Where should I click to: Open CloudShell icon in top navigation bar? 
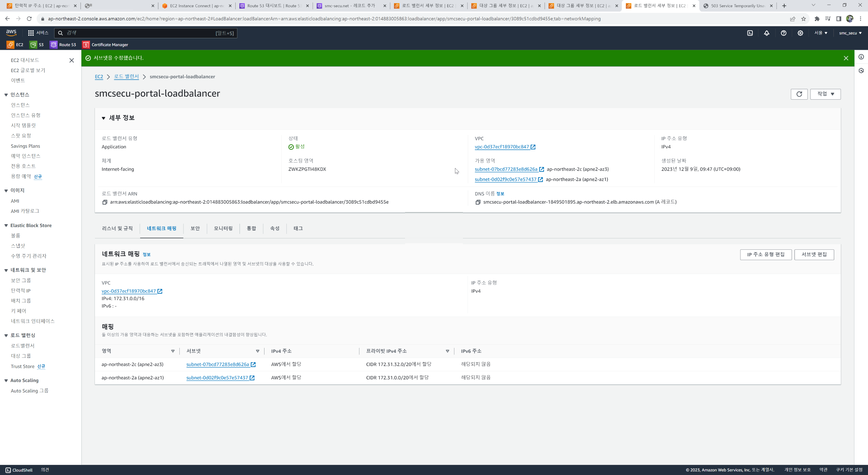(x=750, y=33)
